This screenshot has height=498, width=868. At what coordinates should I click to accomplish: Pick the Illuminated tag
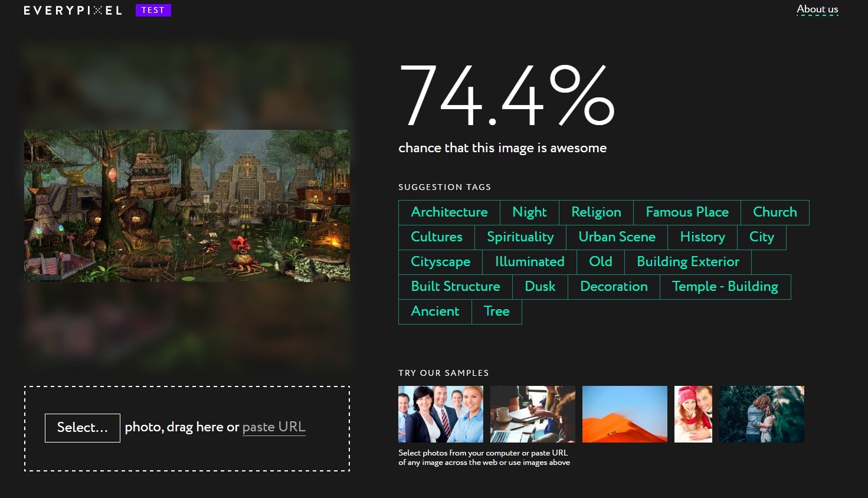tap(529, 262)
